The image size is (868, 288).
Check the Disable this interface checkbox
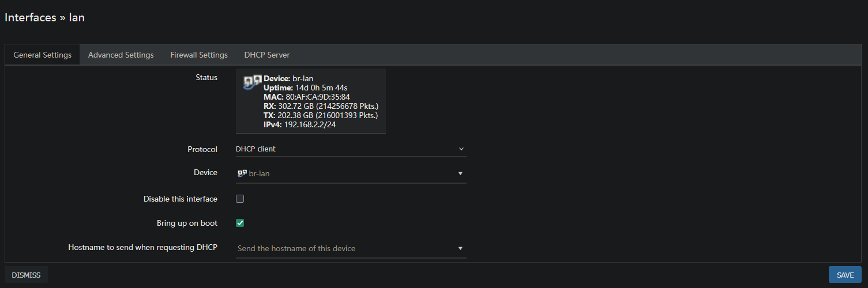(x=240, y=199)
